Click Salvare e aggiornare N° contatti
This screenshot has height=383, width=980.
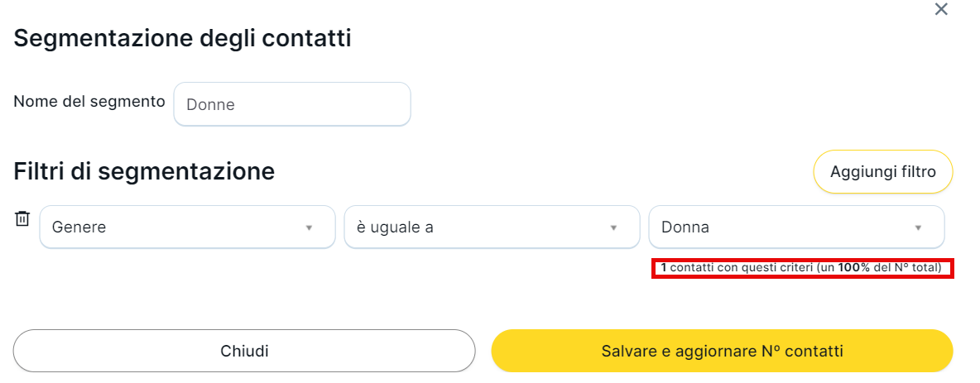click(x=722, y=351)
